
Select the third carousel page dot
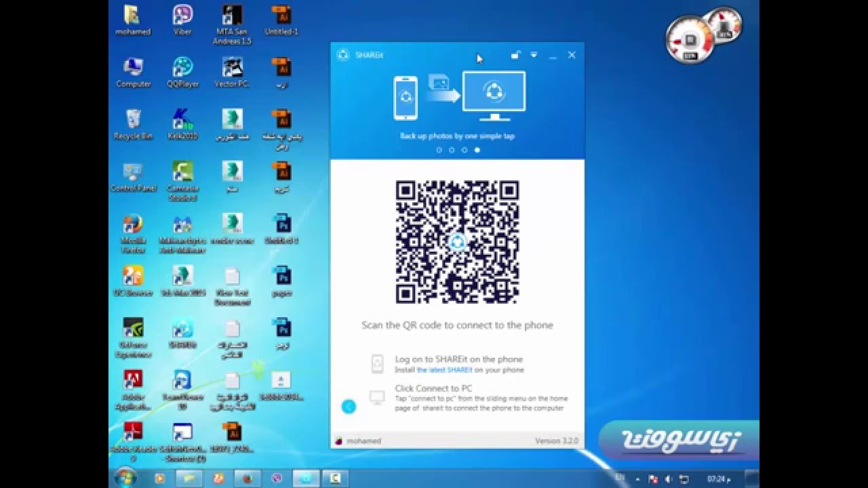coord(465,150)
